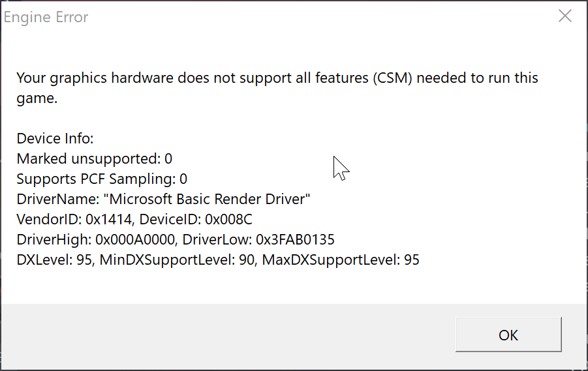Click the "Device Info:" label
The image size is (588, 371).
(x=55, y=139)
